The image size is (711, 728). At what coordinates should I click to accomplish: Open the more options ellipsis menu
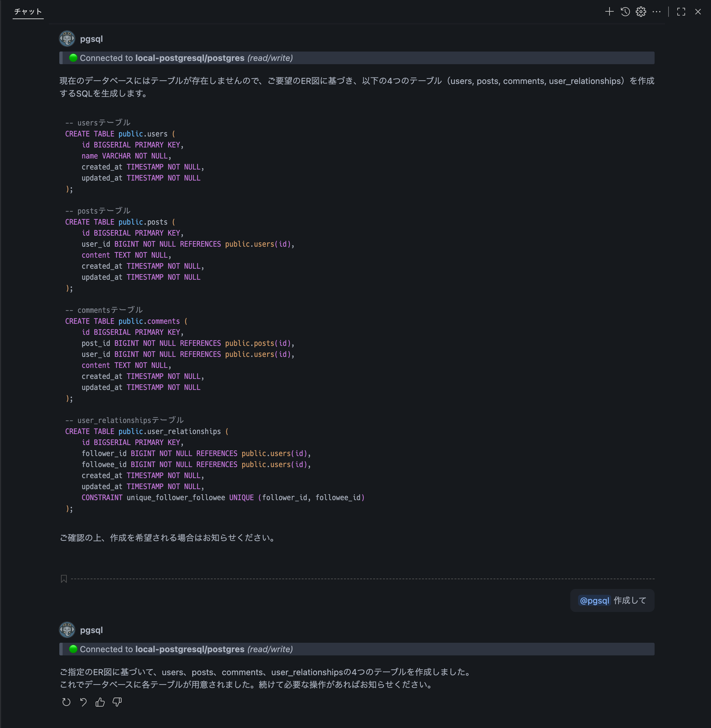tap(656, 12)
